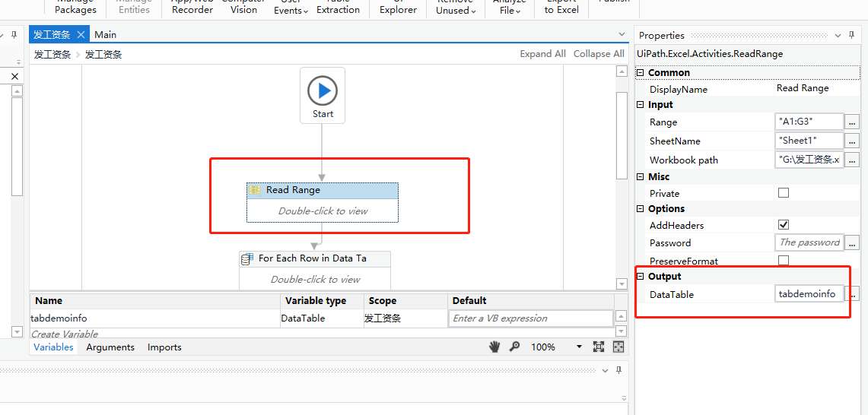This screenshot has width=868, height=415.
Task: Collapse the Output section
Action: pos(641,277)
